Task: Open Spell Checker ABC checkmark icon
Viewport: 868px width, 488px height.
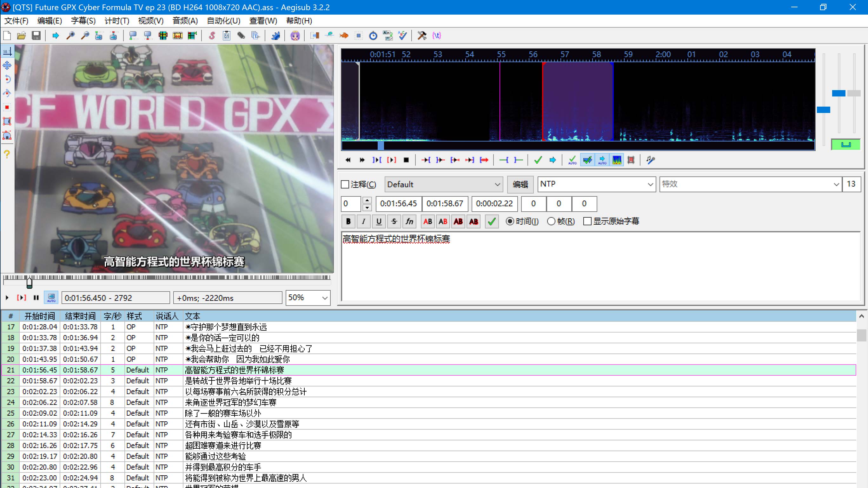Action: (x=403, y=35)
